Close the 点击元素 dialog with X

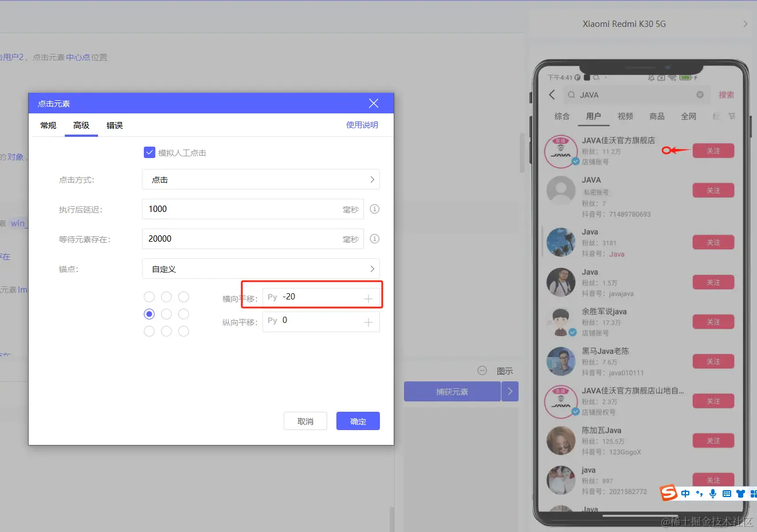[x=374, y=103]
